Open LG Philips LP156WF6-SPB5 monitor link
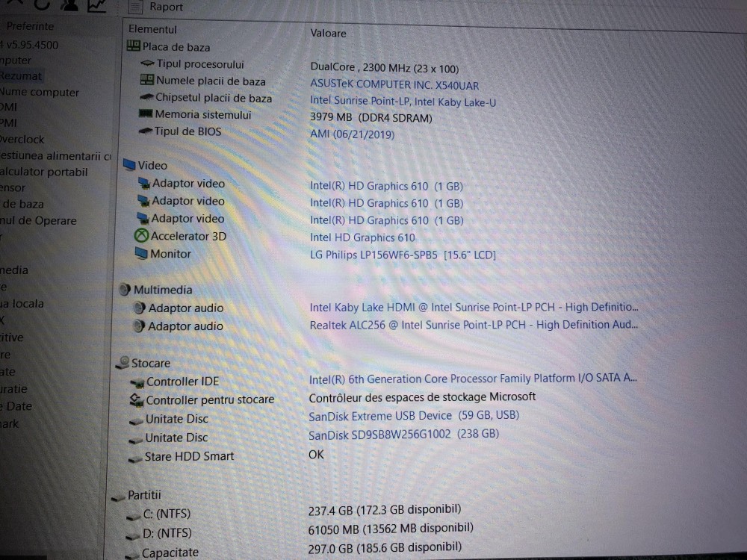This screenshot has height=560, width=747. tap(403, 255)
